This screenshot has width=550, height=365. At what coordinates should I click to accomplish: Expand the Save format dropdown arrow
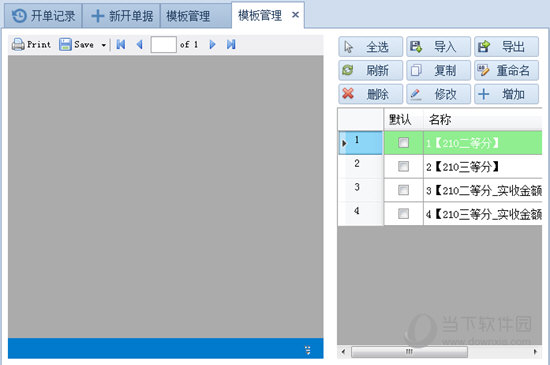[103, 45]
